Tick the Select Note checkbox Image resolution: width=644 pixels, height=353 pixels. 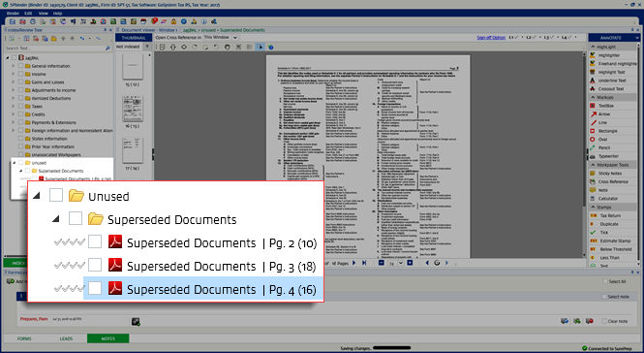tap(603, 297)
